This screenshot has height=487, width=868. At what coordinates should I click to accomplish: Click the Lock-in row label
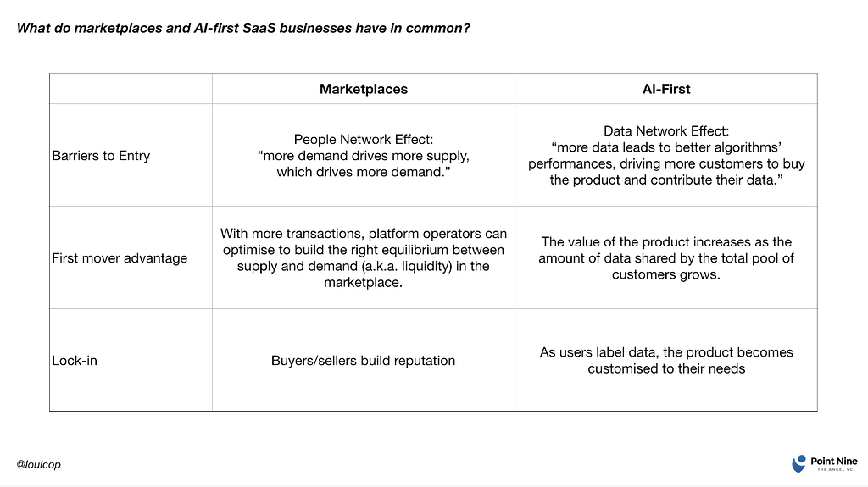pos(75,360)
